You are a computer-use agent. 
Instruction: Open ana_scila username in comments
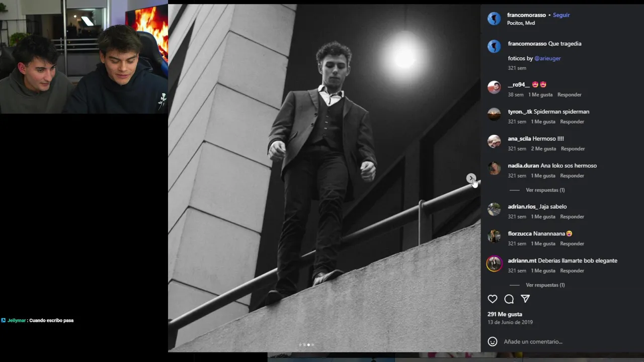[x=519, y=139]
